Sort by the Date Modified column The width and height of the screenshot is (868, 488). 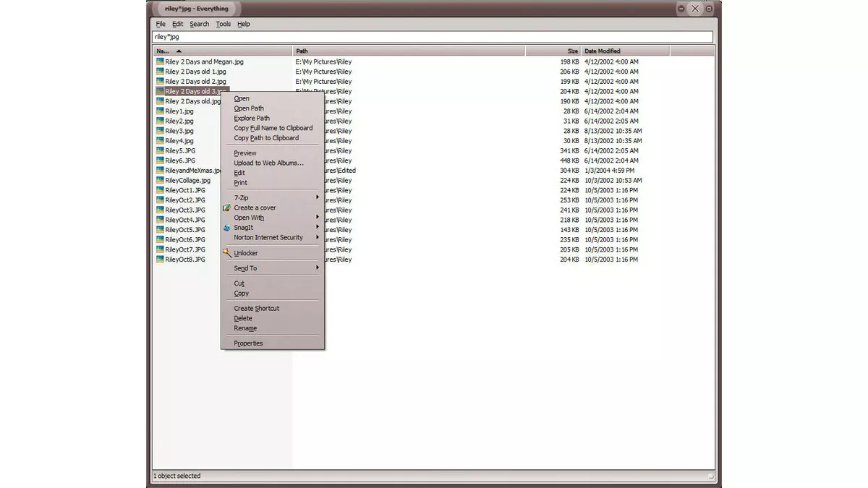pos(603,51)
